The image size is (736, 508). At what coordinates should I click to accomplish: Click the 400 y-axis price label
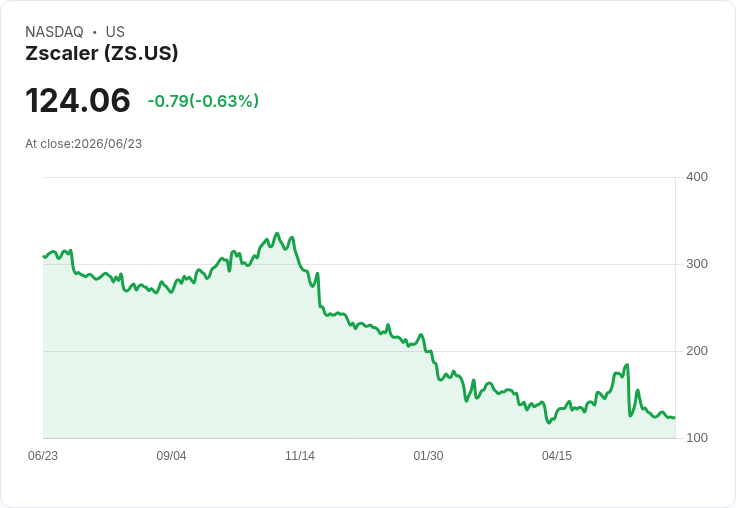tap(697, 177)
